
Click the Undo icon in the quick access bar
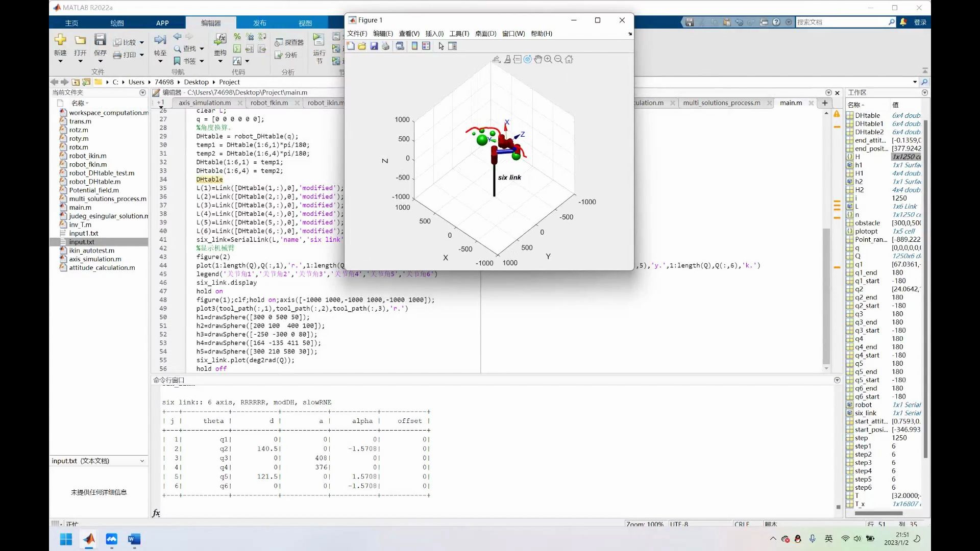click(x=739, y=22)
